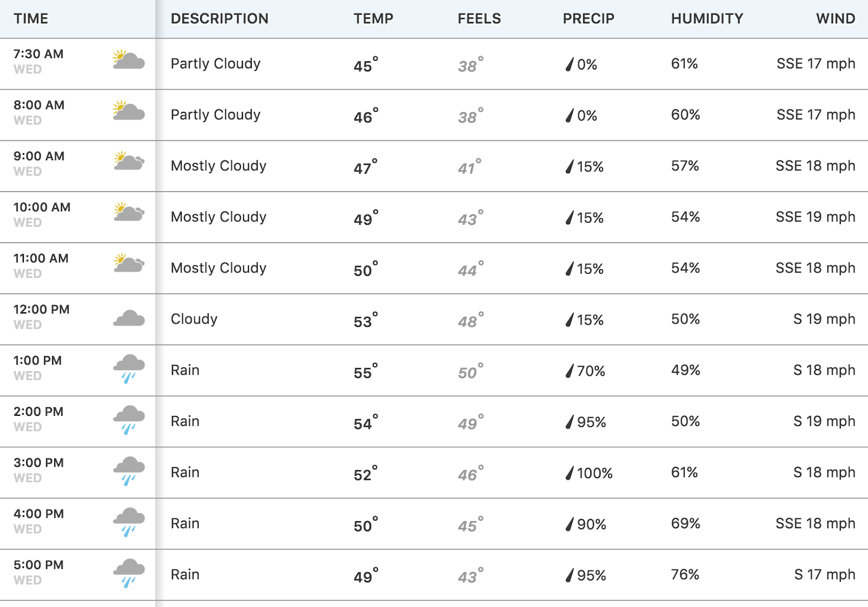Screen dimensions: 868x607
Task: Click the raindrop icon beside 100% precip
Action: pyautogui.click(x=570, y=473)
